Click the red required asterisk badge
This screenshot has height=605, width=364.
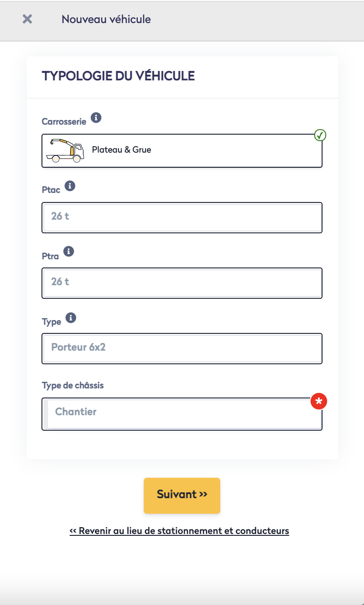pos(319,401)
